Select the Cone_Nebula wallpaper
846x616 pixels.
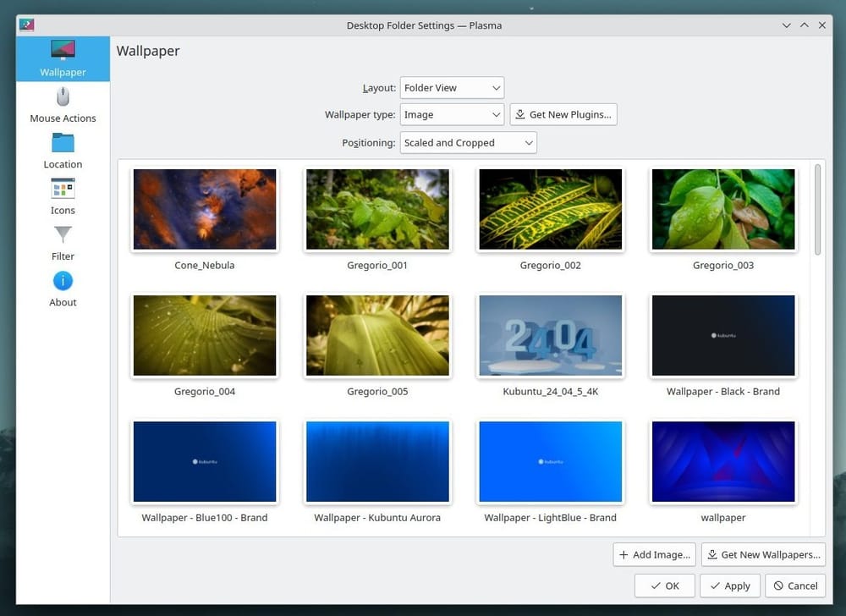[204, 209]
